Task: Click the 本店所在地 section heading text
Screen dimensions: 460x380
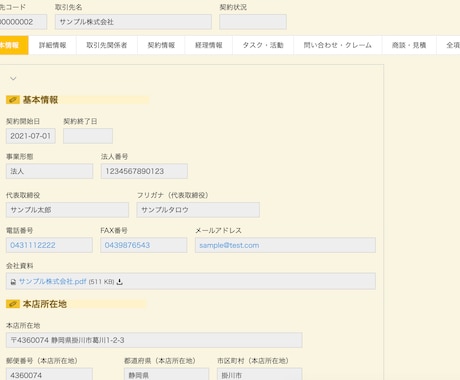Action: 45,304
